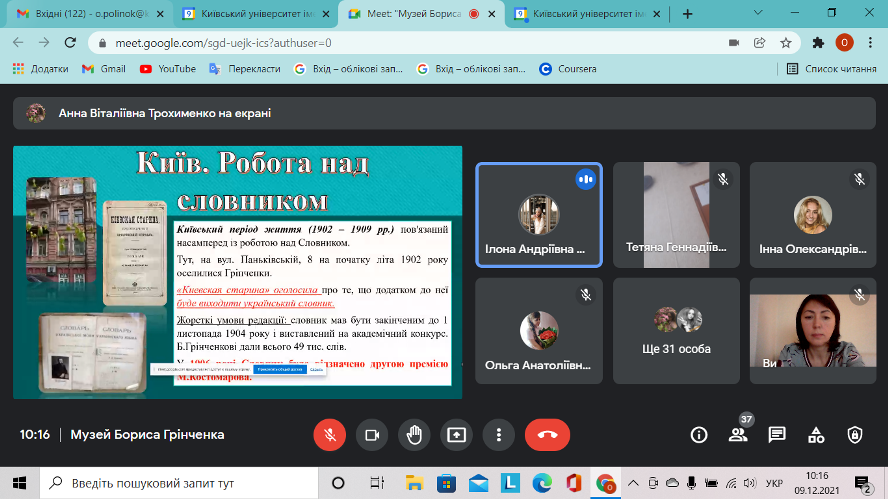
Task: Share this page icon in address bar
Action: pyautogui.click(x=759, y=42)
